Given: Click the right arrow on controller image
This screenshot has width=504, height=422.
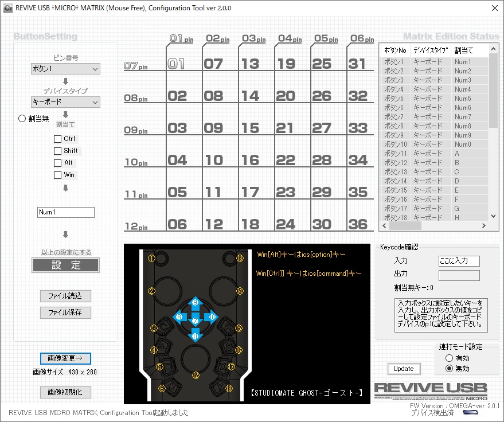Looking at the screenshot, I should [211, 316].
